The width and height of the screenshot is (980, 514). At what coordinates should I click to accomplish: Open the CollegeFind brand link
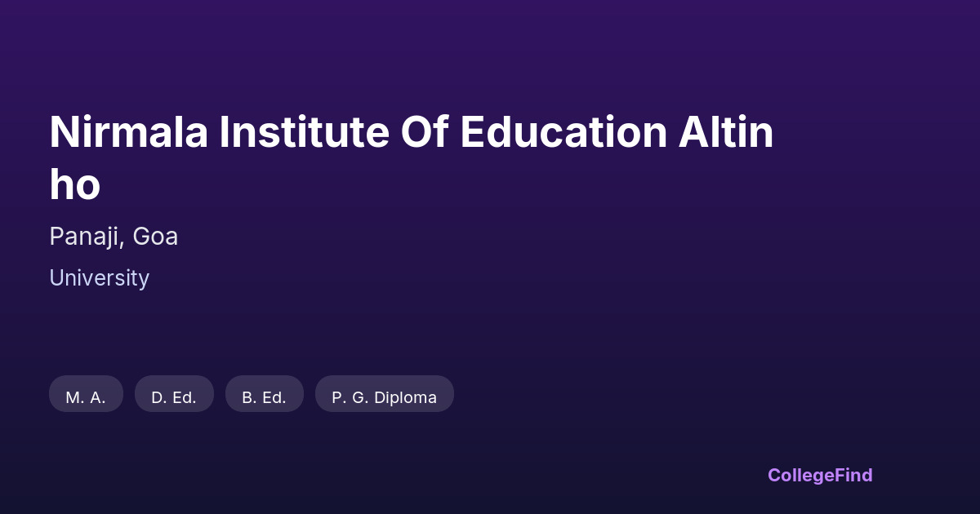(x=820, y=475)
